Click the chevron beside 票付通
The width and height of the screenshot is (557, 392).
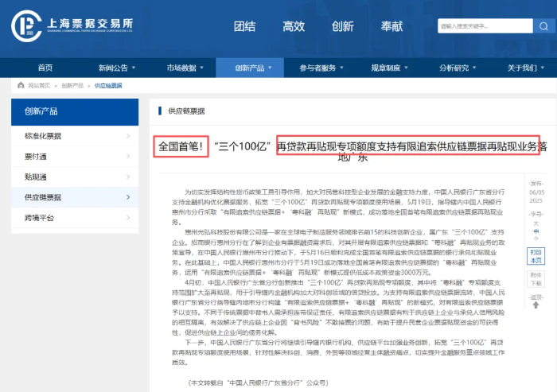pos(128,156)
